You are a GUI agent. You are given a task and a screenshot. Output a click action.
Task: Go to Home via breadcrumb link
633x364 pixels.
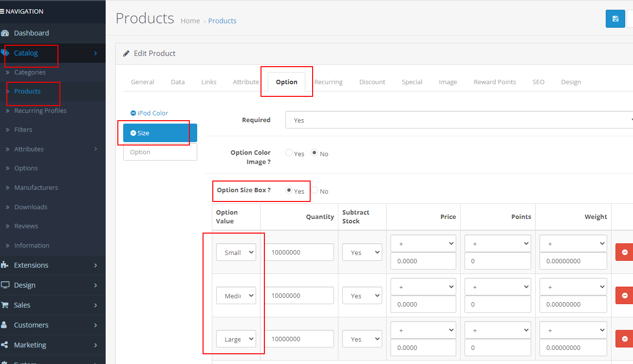pyautogui.click(x=190, y=20)
